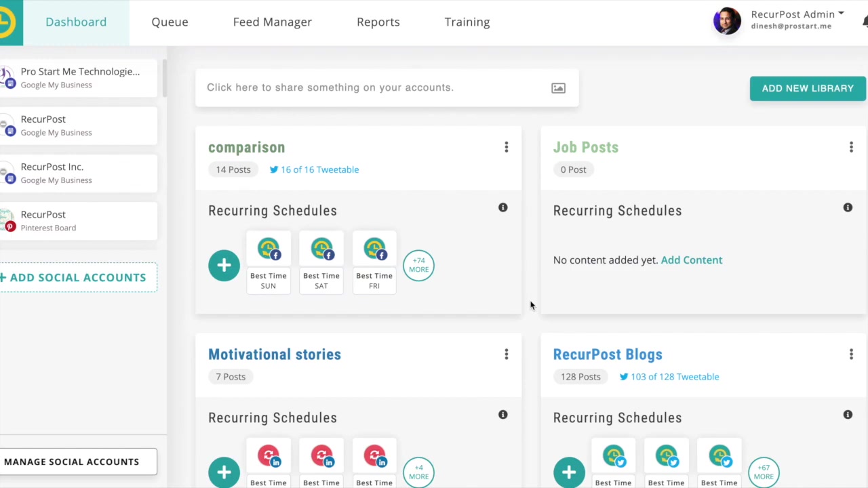
Task: Open the Motivational stories library title
Action: click(x=275, y=354)
